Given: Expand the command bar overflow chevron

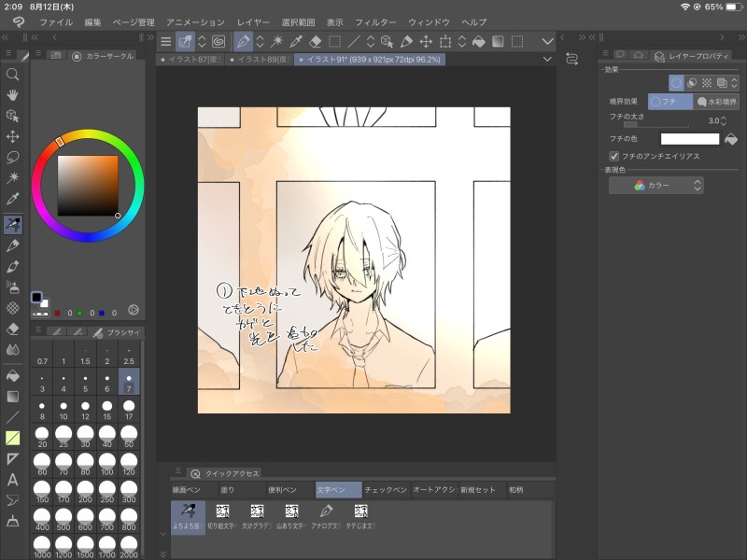Looking at the screenshot, I should point(546,41).
